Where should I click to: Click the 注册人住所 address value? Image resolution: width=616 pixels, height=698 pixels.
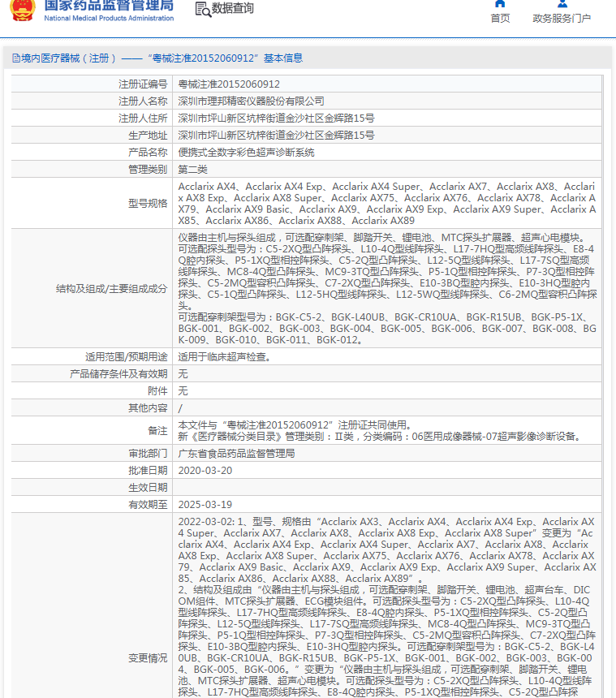pos(276,118)
